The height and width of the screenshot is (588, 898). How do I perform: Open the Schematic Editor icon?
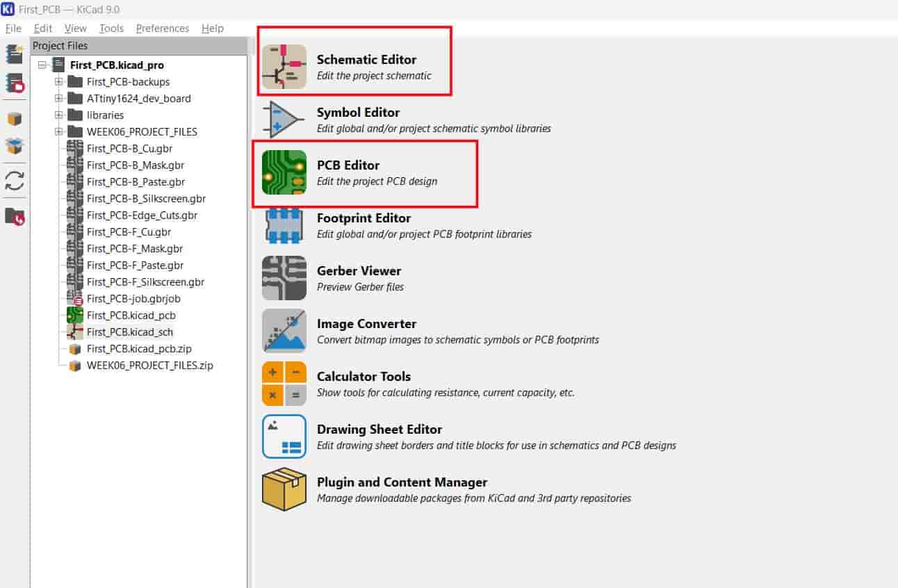click(x=284, y=67)
